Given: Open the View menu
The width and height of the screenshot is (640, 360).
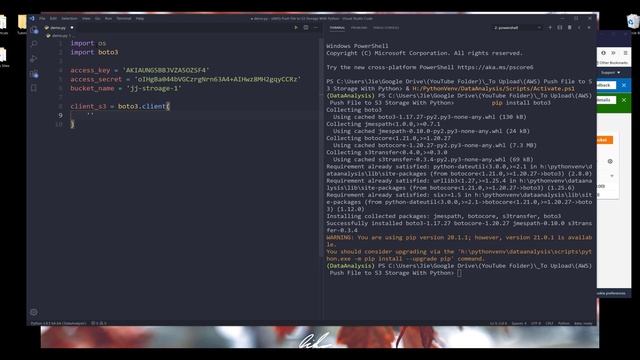Looking at the screenshot, I should [86, 18].
